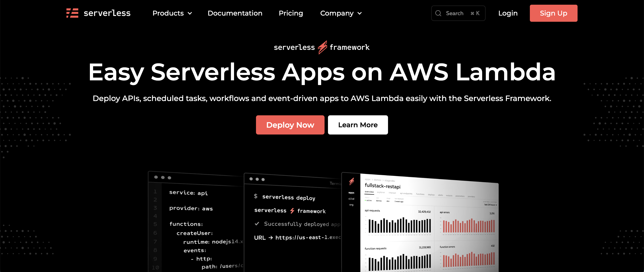Click the chevron next to Company

coord(359,13)
